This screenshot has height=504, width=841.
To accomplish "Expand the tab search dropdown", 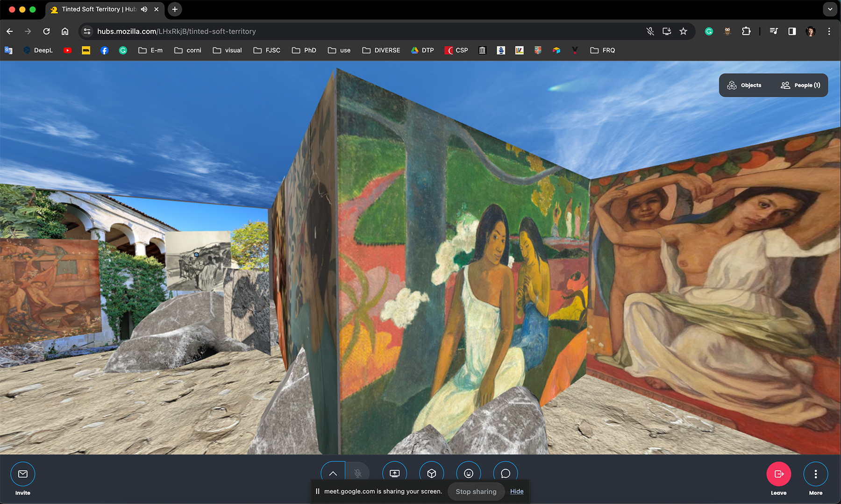I will [x=830, y=9].
